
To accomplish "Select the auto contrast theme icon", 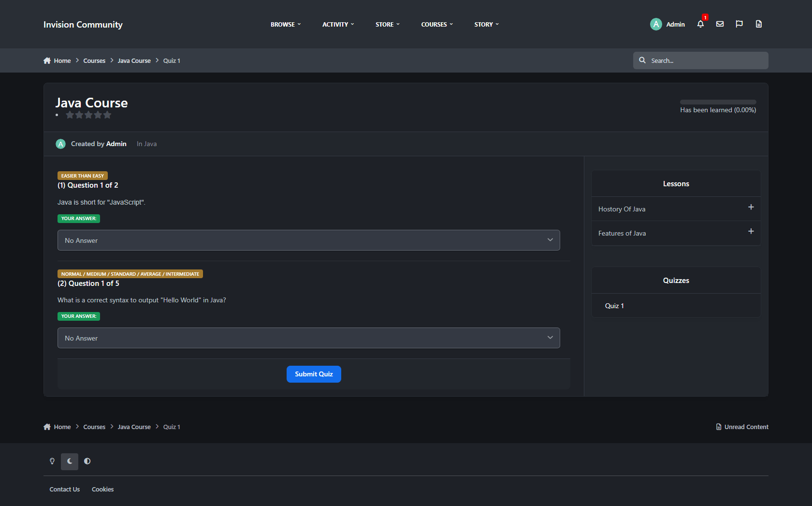I will point(87,461).
